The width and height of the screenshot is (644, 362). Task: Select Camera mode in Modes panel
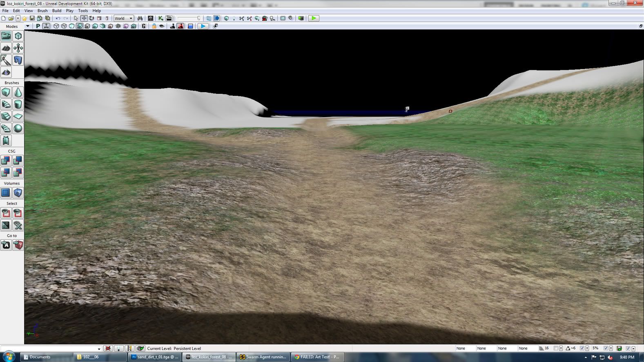click(6, 36)
